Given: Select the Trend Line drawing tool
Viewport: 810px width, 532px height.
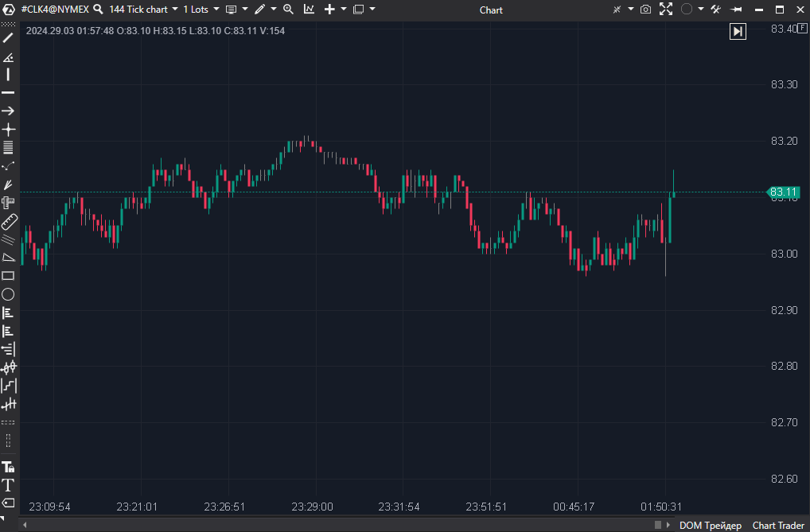Looking at the screenshot, I should pos(9,37).
